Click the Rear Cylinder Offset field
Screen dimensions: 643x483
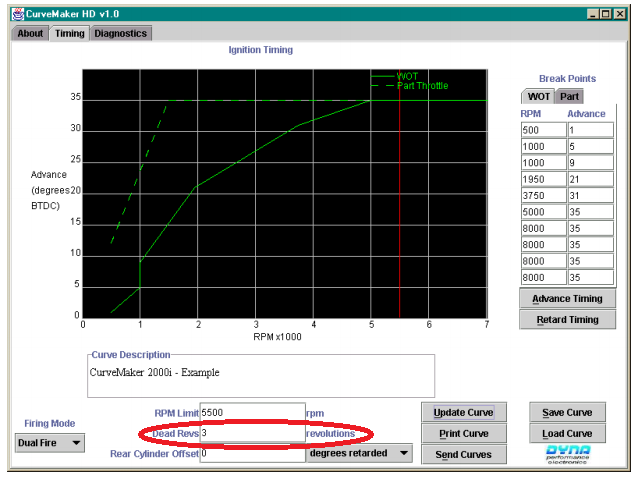(252, 453)
